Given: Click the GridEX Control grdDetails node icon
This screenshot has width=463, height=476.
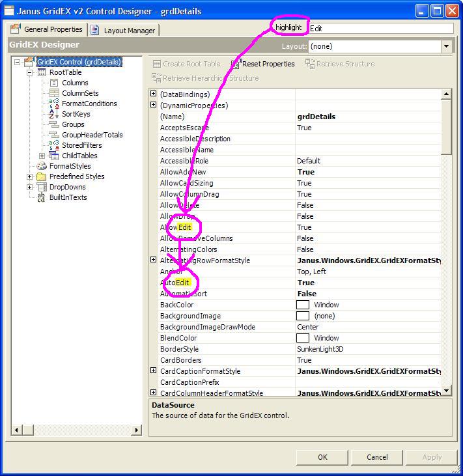Looking at the screenshot, I should tap(29, 62).
